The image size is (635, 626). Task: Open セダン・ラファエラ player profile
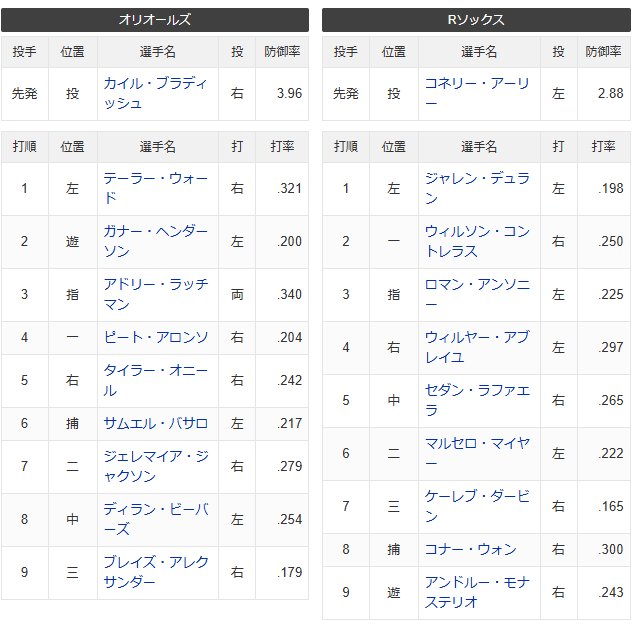(x=477, y=400)
